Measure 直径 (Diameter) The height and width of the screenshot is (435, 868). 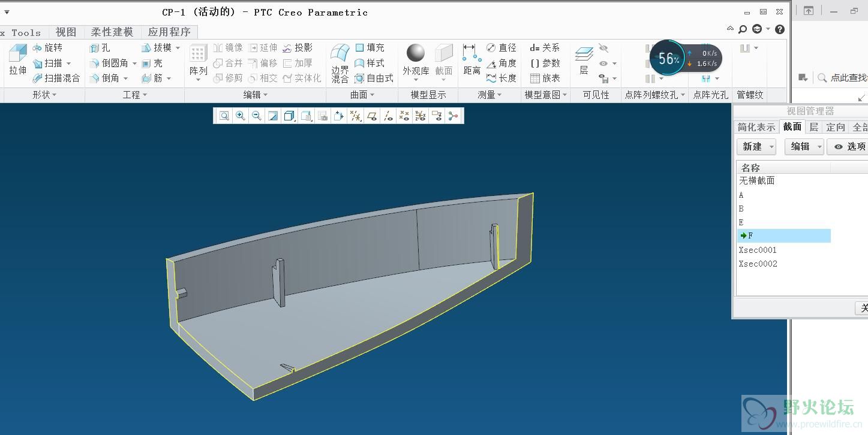501,47
